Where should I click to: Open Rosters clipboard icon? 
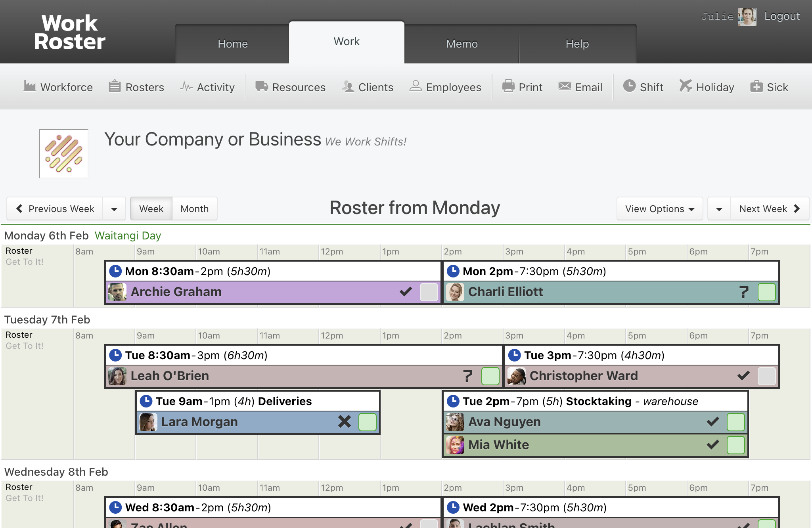[x=115, y=86]
